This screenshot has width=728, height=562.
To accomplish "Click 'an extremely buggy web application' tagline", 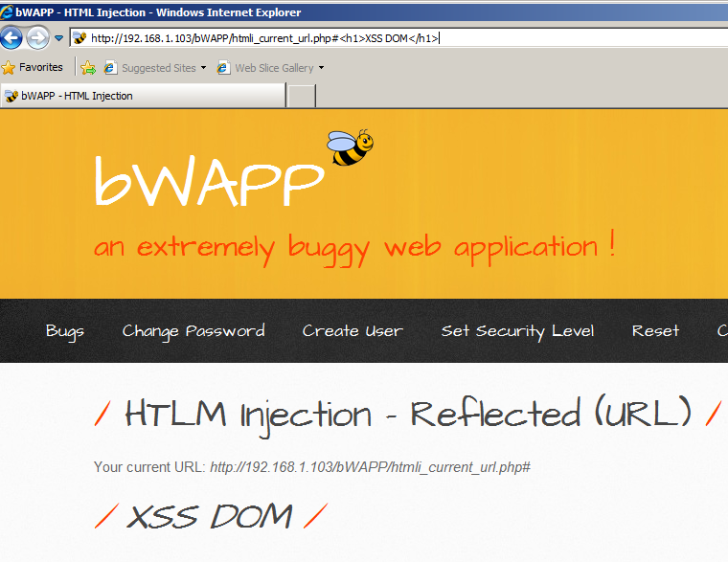I will (354, 247).
